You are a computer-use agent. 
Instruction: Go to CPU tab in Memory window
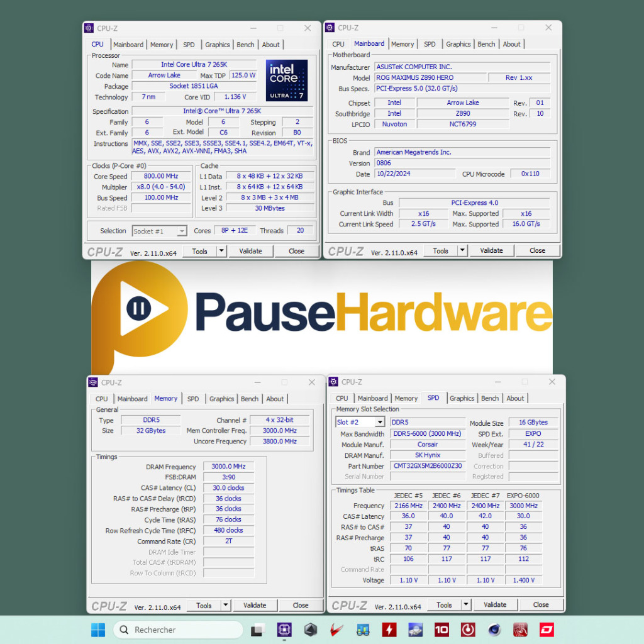(x=101, y=399)
